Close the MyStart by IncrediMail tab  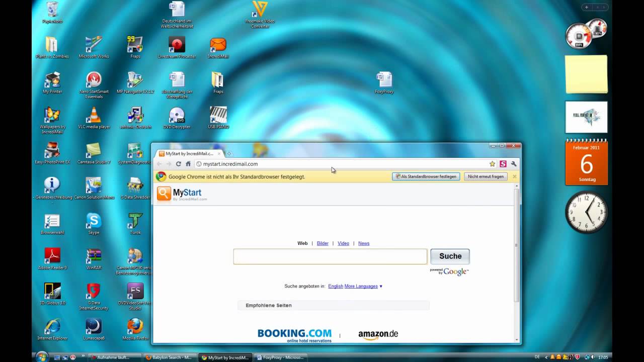[219, 153]
